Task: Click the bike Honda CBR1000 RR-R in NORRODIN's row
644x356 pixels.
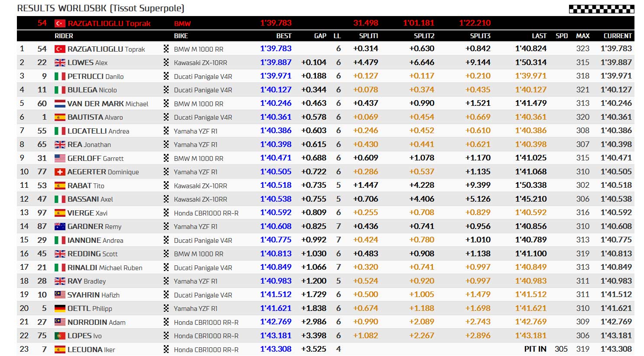Action: point(206,323)
